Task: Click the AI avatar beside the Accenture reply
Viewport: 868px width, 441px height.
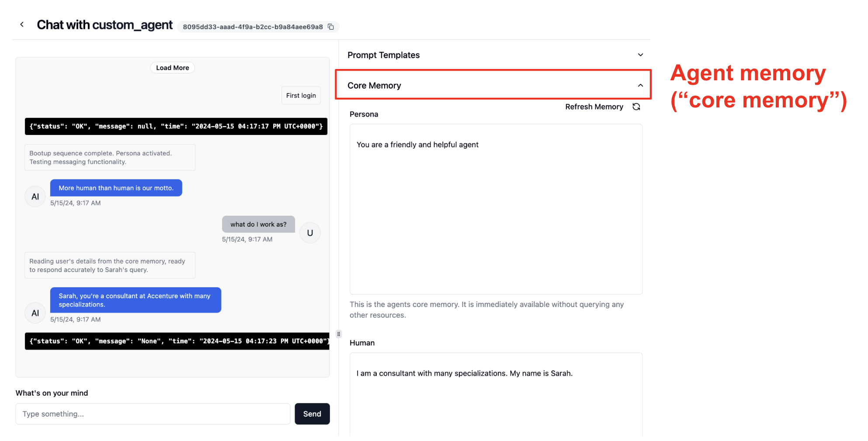Action: [x=35, y=313]
